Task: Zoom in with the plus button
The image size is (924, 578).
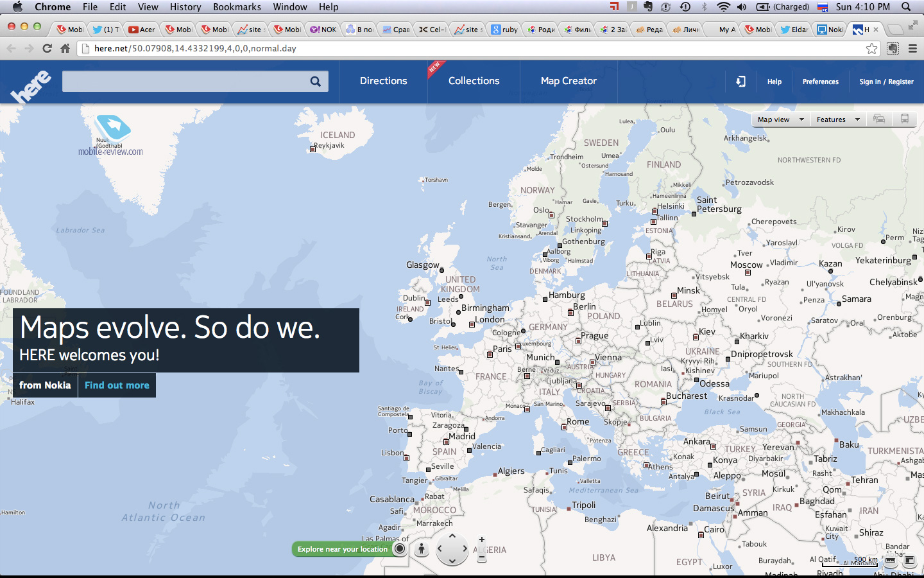Action: 482,540
